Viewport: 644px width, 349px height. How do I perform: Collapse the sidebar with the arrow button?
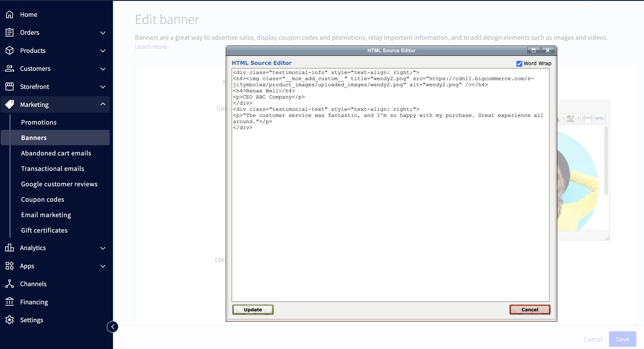pyautogui.click(x=112, y=327)
